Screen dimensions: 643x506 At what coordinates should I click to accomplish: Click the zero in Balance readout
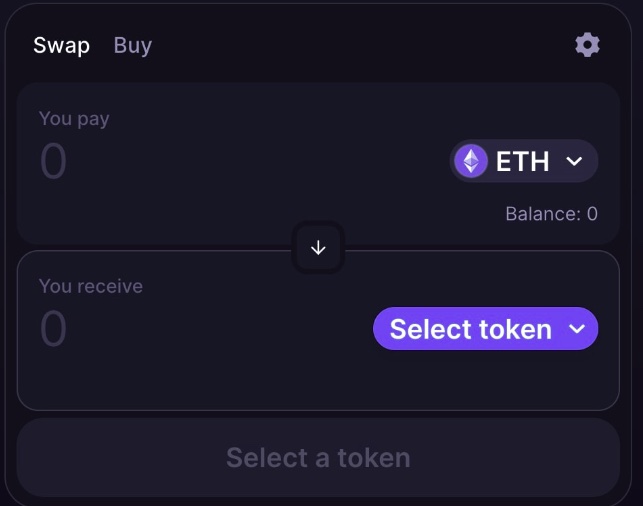[592, 214]
